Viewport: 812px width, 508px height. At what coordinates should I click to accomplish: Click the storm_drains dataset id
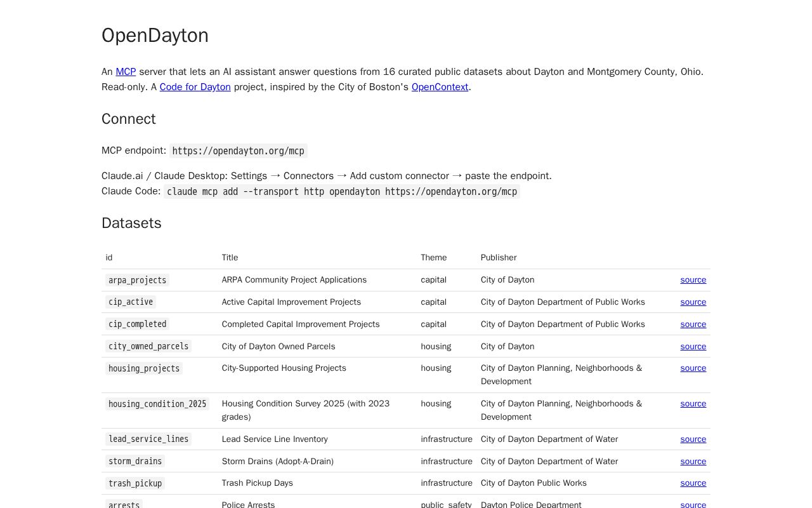pyautogui.click(x=135, y=462)
